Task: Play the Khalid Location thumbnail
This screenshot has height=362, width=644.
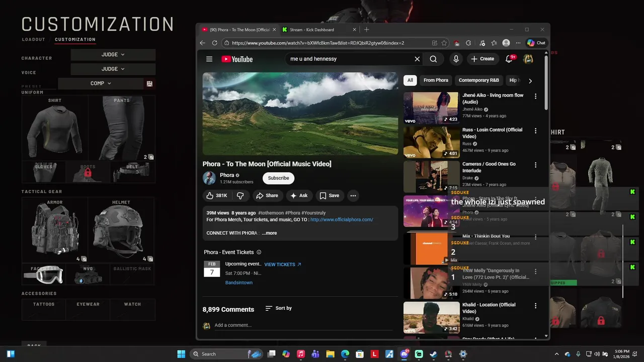Action: pyautogui.click(x=432, y=317)
